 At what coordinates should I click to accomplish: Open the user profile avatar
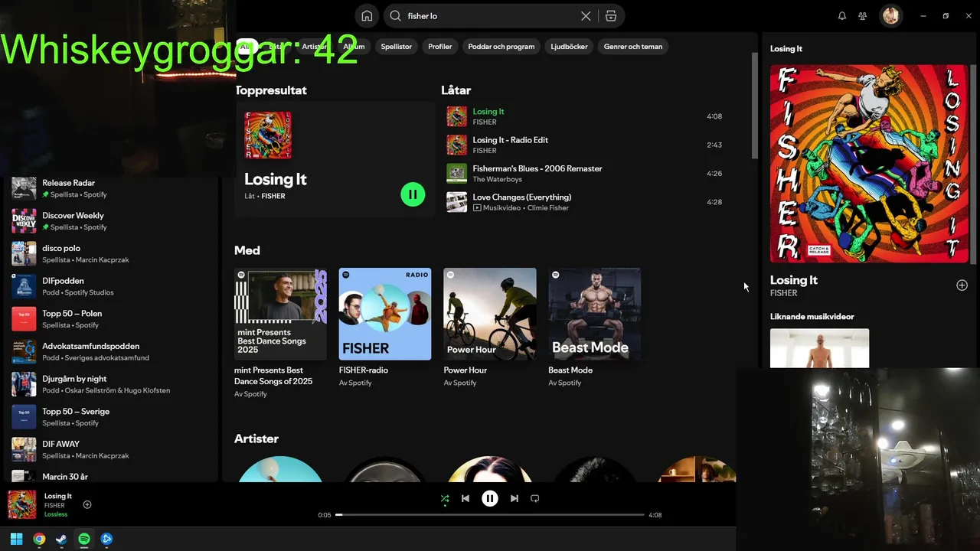pyautogui.click(x=890, y=15)
